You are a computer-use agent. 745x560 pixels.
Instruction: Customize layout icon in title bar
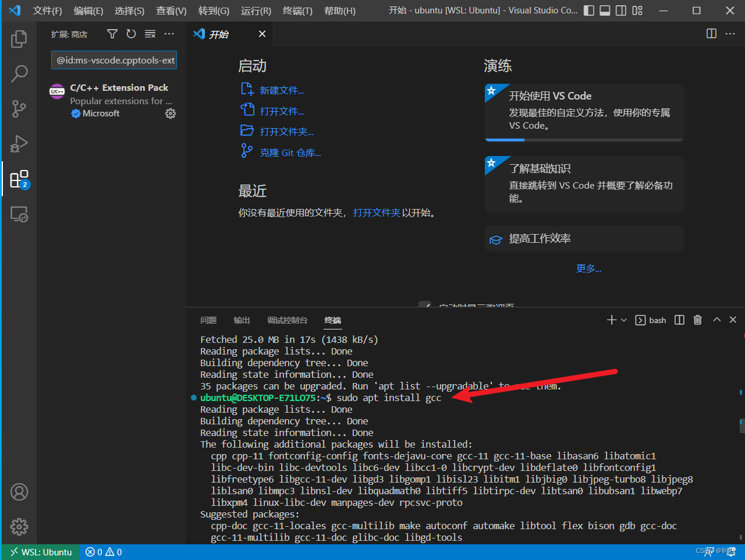pos(637,10)
